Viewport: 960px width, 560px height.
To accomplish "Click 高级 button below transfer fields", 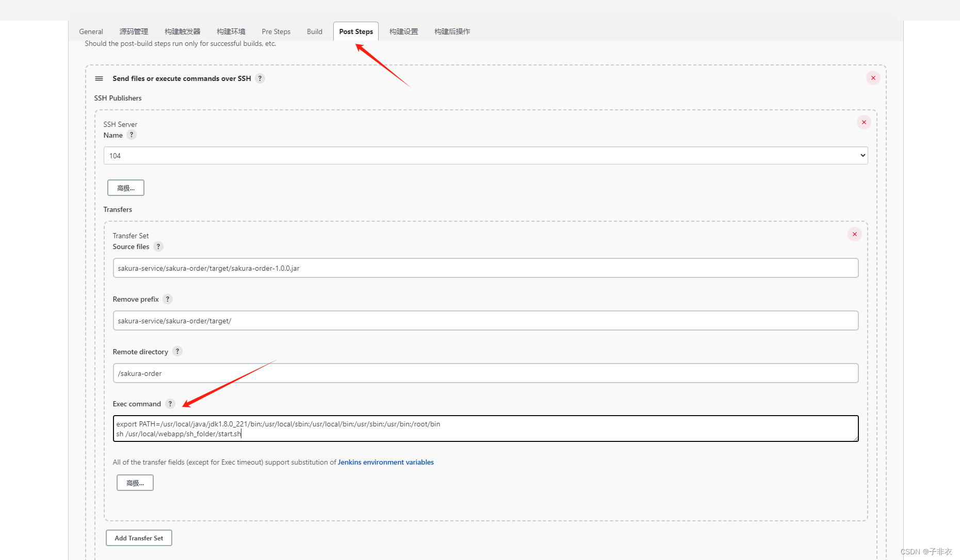I will 135,483.
